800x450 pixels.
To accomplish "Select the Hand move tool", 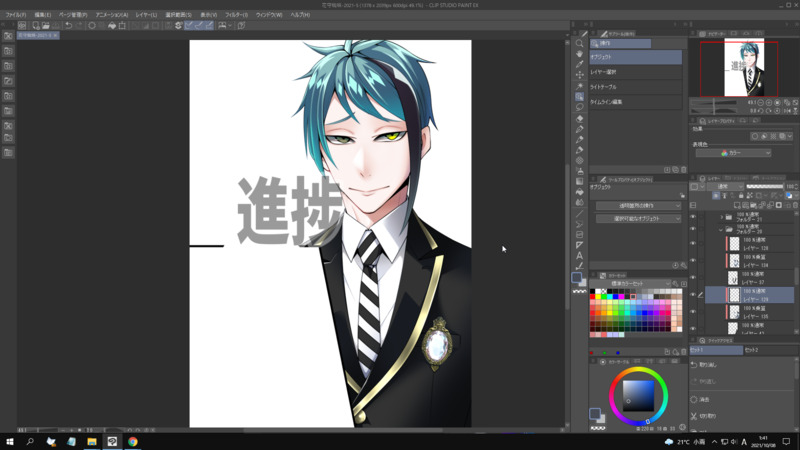I will 580,54.
